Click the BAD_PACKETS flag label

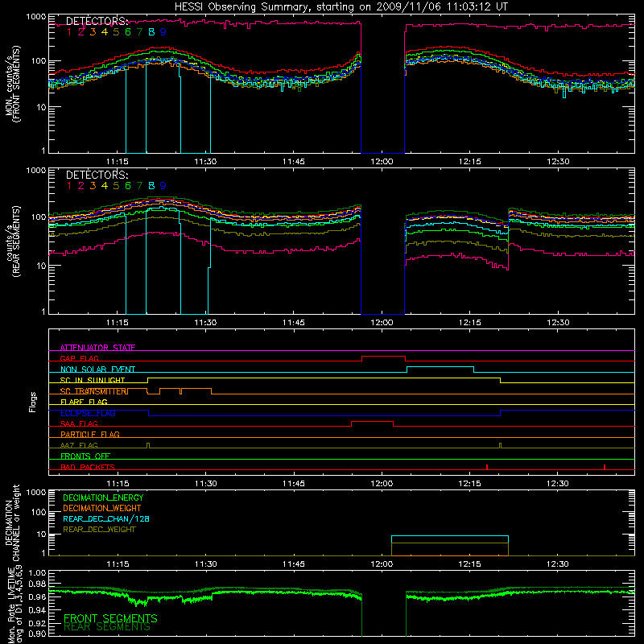88,467
